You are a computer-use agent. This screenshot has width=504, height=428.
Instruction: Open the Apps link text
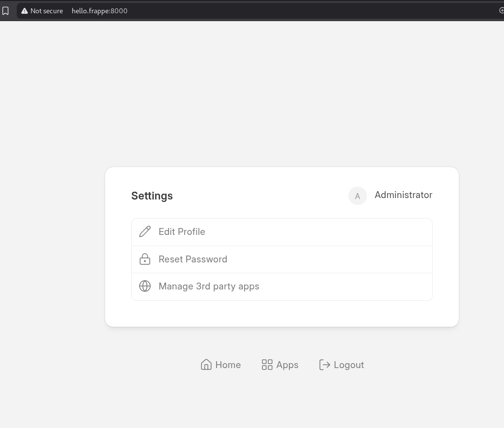(x=287, y=365)
